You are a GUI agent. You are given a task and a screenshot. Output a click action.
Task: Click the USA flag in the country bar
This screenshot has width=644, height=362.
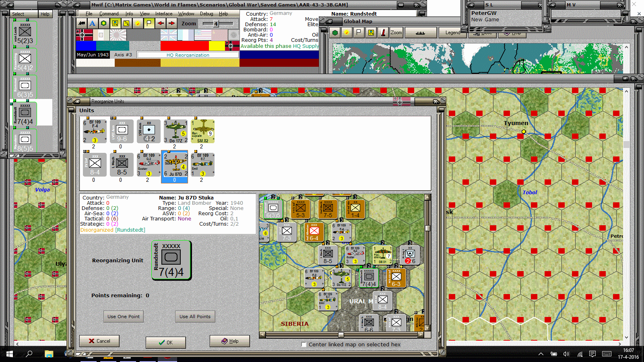coord(202,35)
